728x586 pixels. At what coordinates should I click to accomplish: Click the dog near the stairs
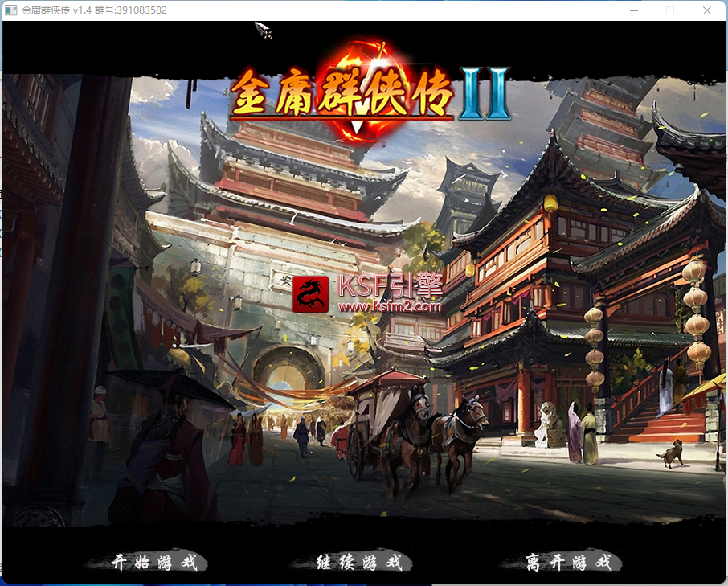(670, 454)
